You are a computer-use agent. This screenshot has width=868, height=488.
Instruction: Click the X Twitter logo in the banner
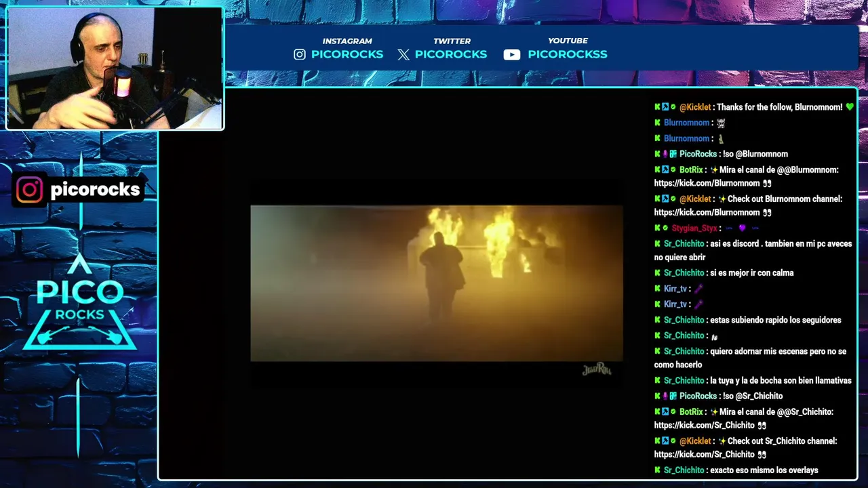[403, 54]
